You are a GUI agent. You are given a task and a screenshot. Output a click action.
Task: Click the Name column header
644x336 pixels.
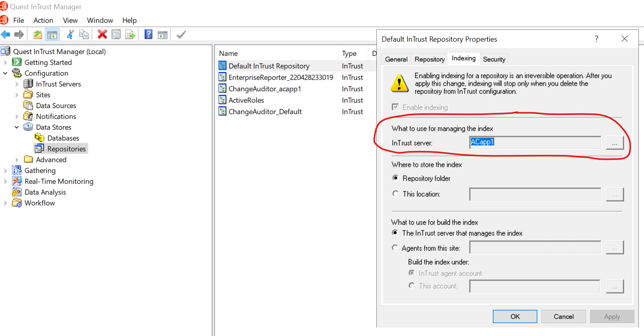pyautogui.click(x=277, y=53)
